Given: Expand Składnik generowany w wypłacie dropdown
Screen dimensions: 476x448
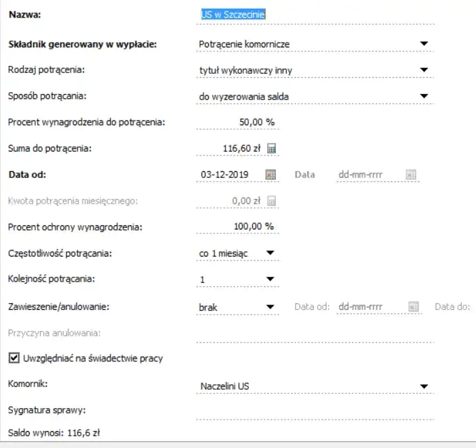Looking at the screenshot, I should coord(424,44).
